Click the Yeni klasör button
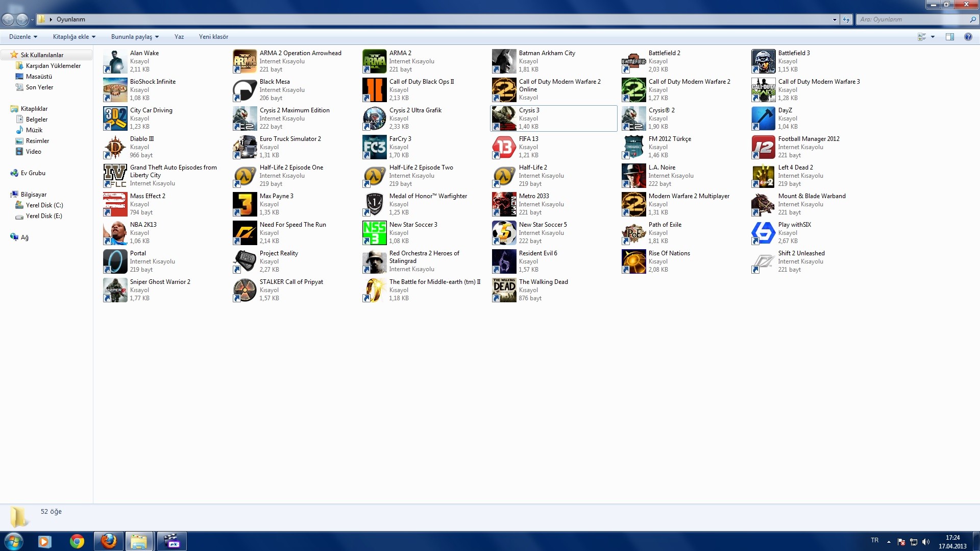The image size is (980, 551). pos(213,37)
